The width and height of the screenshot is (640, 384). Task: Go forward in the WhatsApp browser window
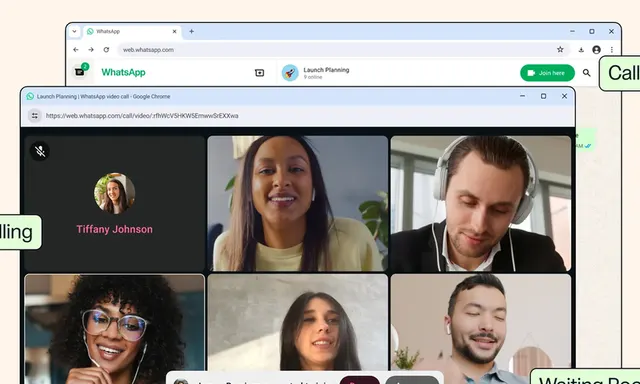(x=91, y=49)
